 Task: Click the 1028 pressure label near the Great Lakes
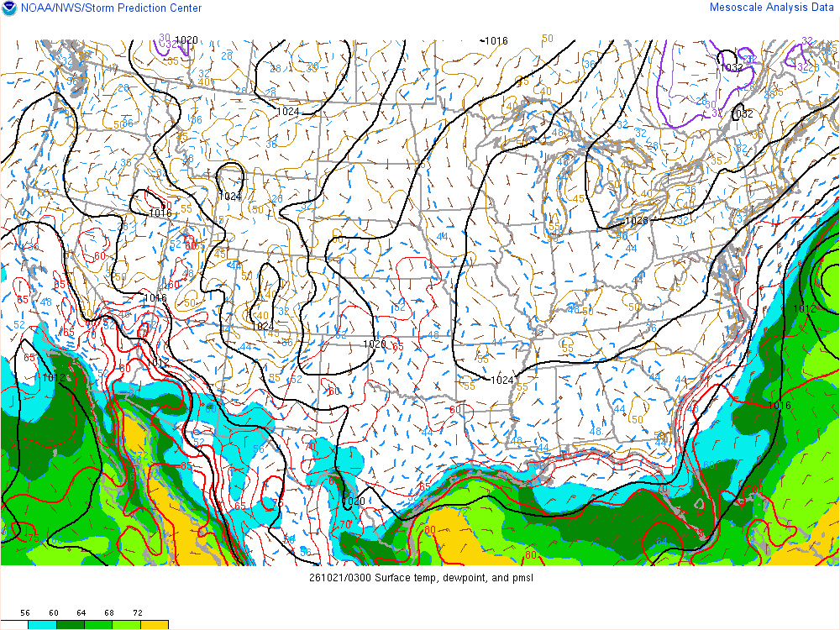[x=637, y=221]
